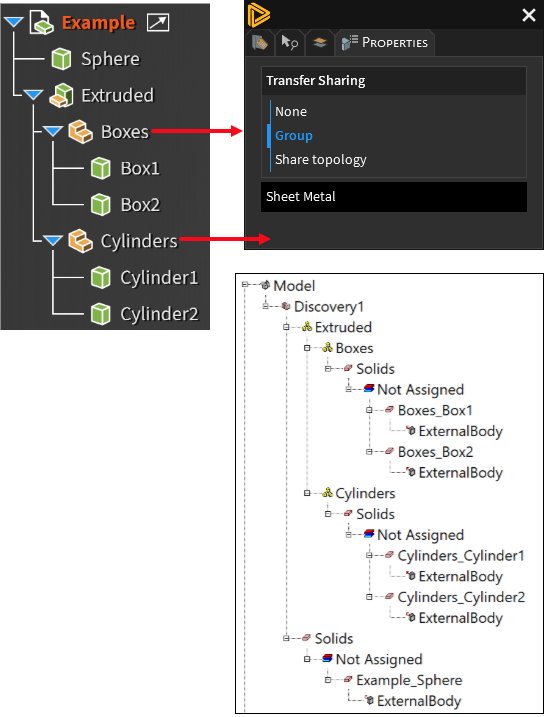Select ExternalBody under Cylinders_Cylinder1
The width and height of the screenshot is (544, 717).
click(460, 576)
